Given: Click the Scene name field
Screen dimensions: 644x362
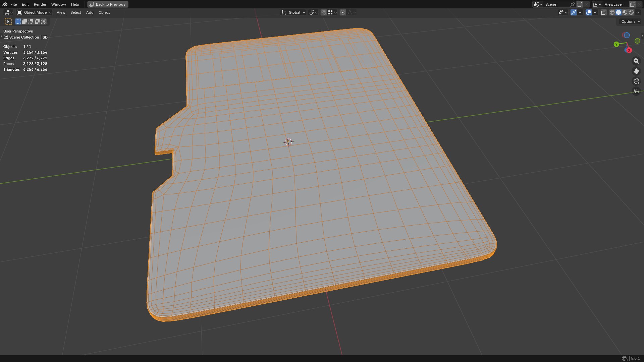Looking at the screenshot, I should coord(556,4).
